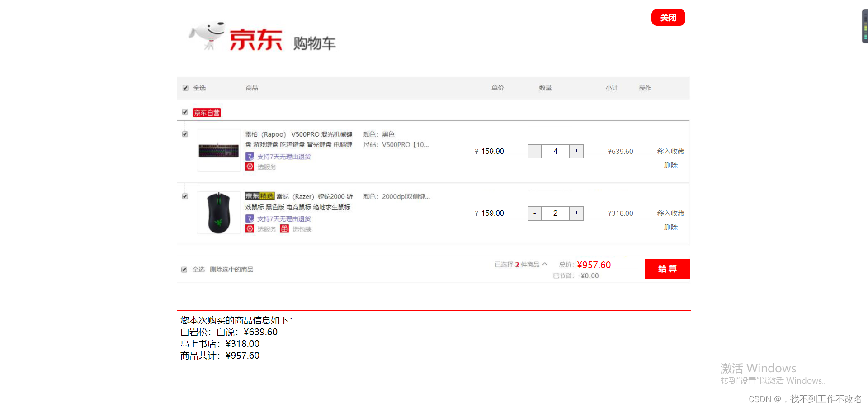868x408 pixels.
Task: Click the dark widget at right screen edge
Action: (865, 26)
